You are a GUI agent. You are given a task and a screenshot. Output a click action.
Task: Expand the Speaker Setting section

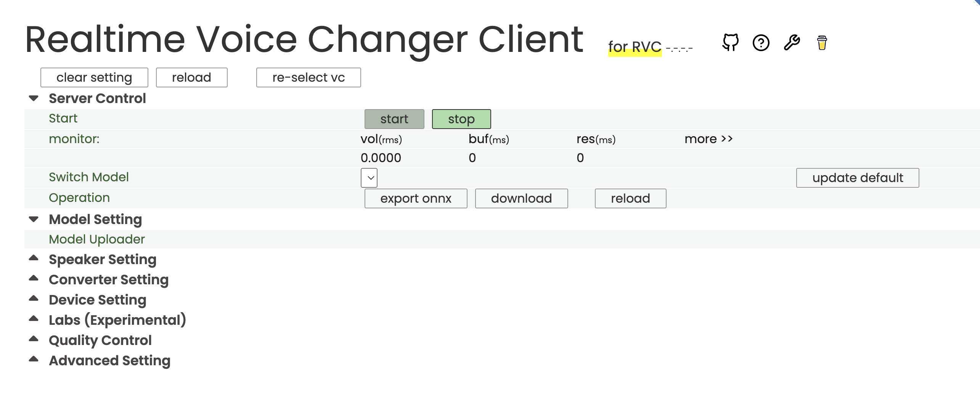34,259
